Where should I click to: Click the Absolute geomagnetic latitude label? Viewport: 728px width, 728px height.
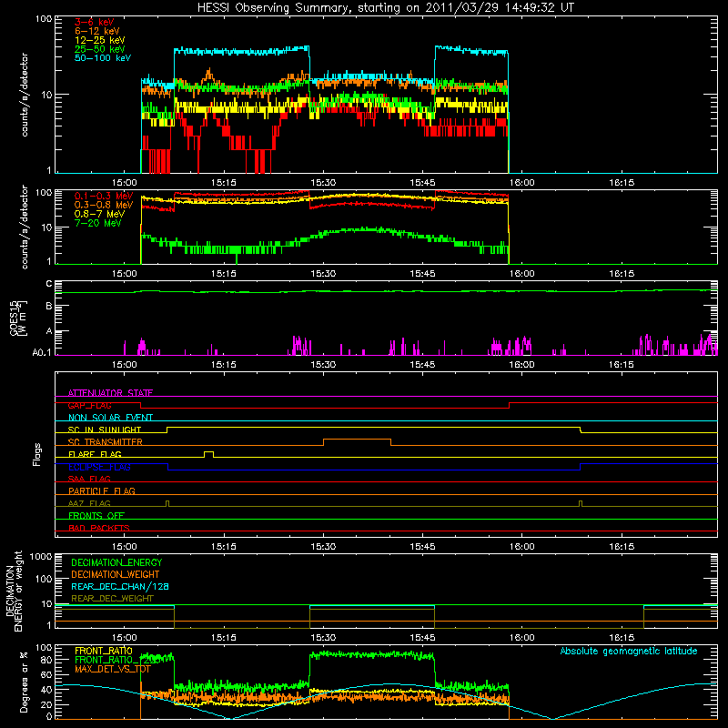(x=629, y=651)
